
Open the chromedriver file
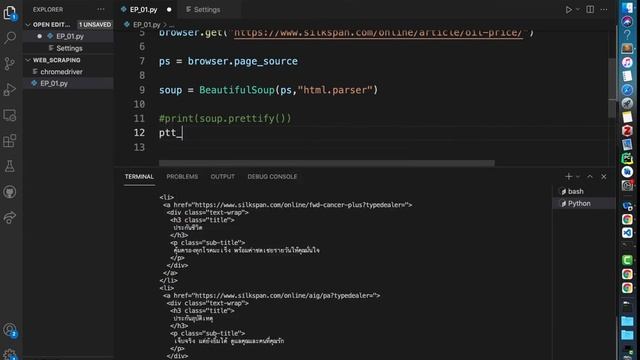61,72
